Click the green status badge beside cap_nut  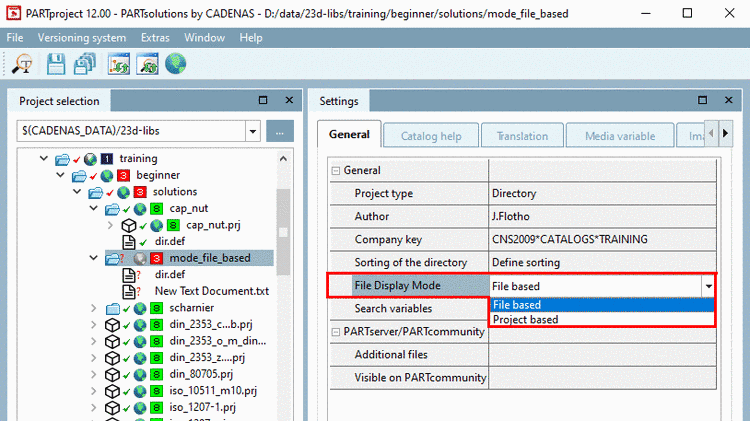(x=156, y=209)
